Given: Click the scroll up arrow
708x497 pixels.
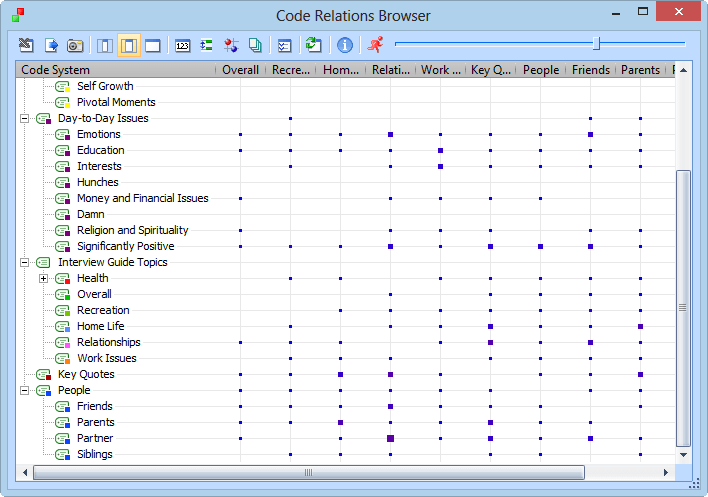Looking at the screenshot, I should click(x=684, y=70).
